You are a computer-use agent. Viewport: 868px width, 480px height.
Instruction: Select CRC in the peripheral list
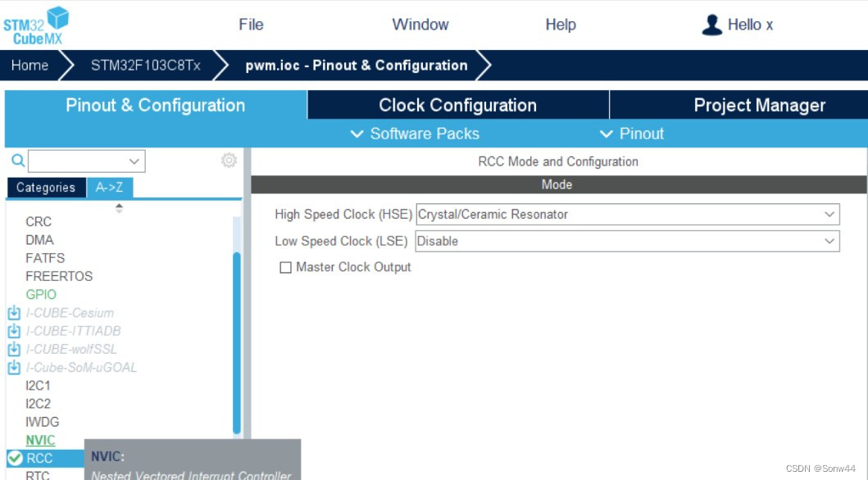(x=39, y=222)
